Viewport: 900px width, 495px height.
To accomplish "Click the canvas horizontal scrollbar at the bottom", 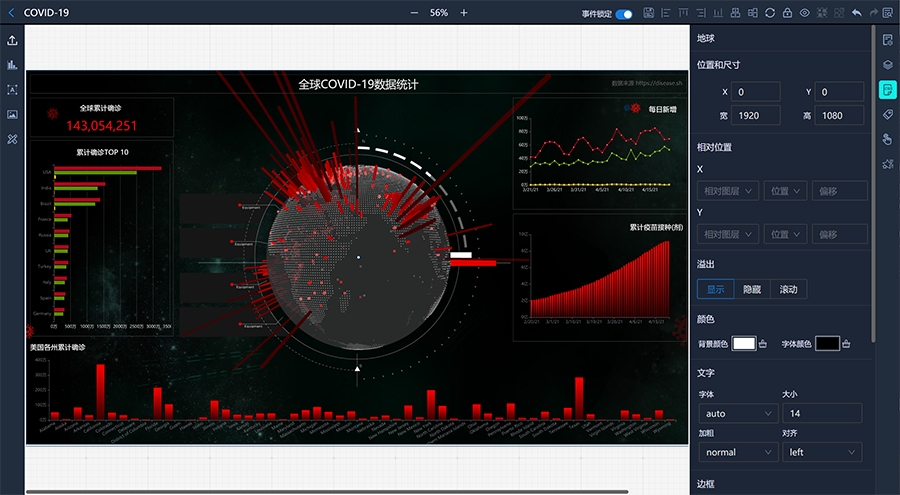I will [x=327, y=492].
